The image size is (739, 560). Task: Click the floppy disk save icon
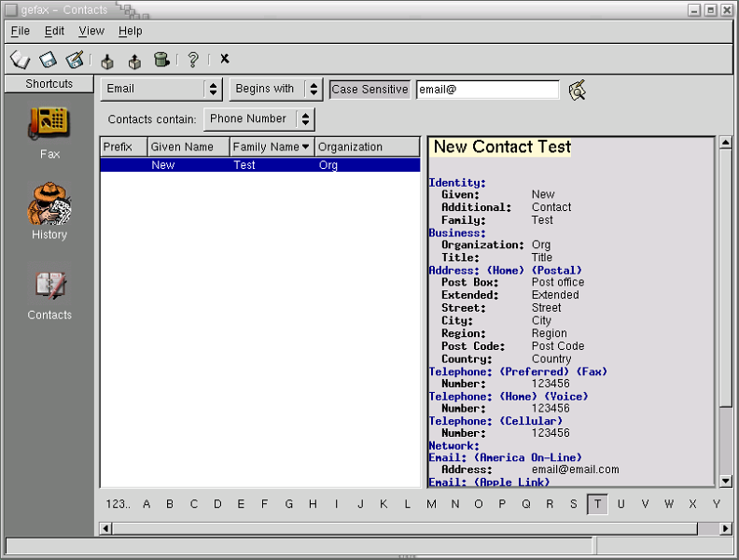click(48, 60)
